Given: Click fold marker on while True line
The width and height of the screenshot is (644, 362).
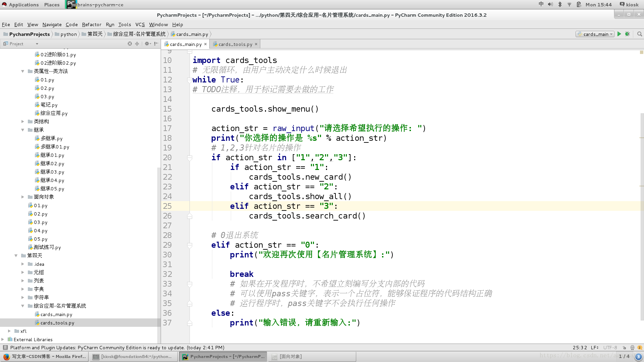Looking at the screenshot, I should click(190, 80).
